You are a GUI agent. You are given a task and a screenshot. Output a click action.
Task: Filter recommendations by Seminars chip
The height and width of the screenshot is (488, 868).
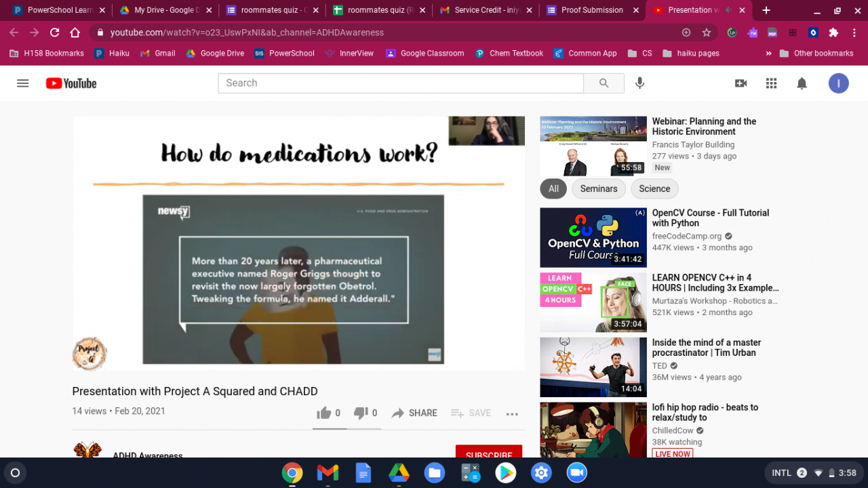point(599,188)
